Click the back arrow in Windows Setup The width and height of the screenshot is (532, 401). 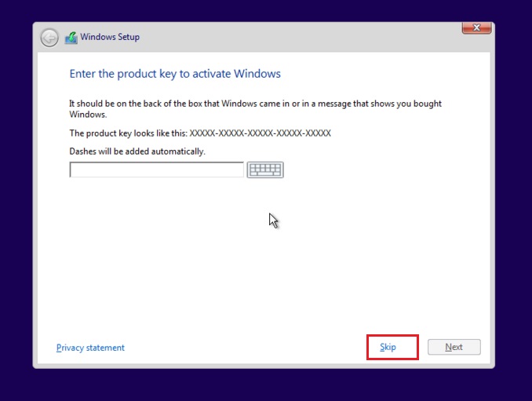(x=49, y=38)
